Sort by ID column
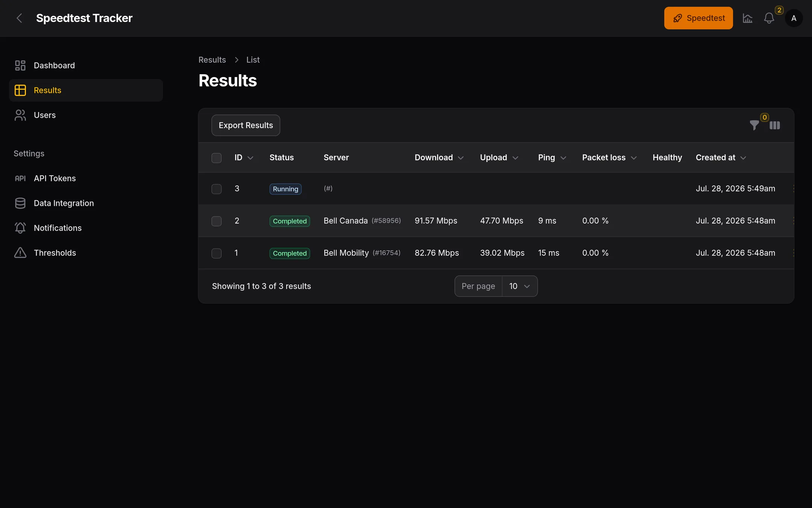This screenshot has height=508, width=812. click(x=244, y=158)
